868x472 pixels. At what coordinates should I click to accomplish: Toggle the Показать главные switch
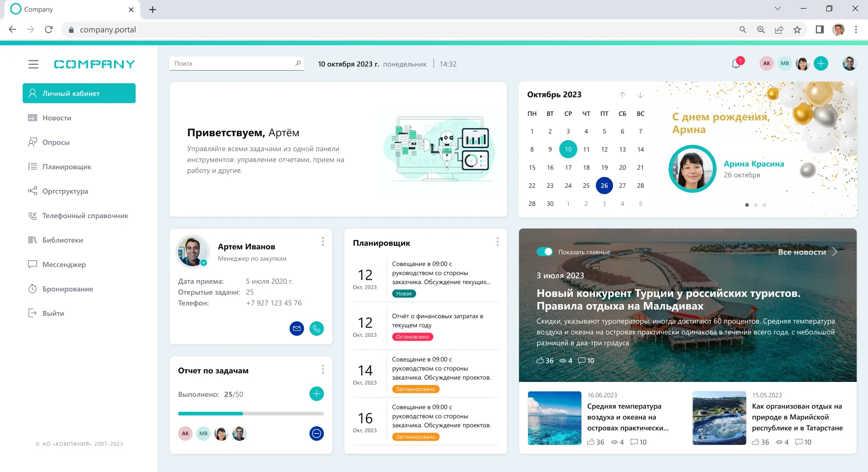click(x=544, y=252)
